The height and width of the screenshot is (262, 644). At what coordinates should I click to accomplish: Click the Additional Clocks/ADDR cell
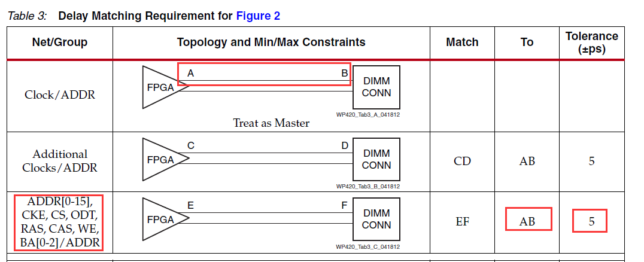click(x=59, y=161)
